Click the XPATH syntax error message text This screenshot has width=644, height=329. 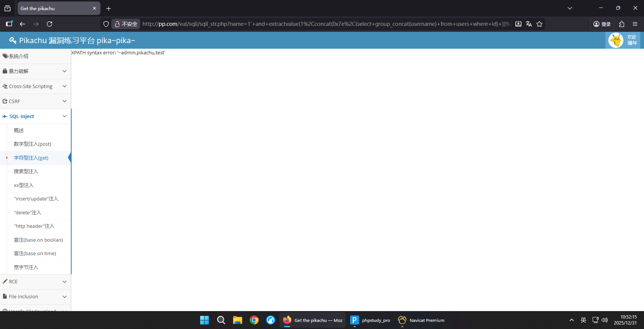pos(118,52)
